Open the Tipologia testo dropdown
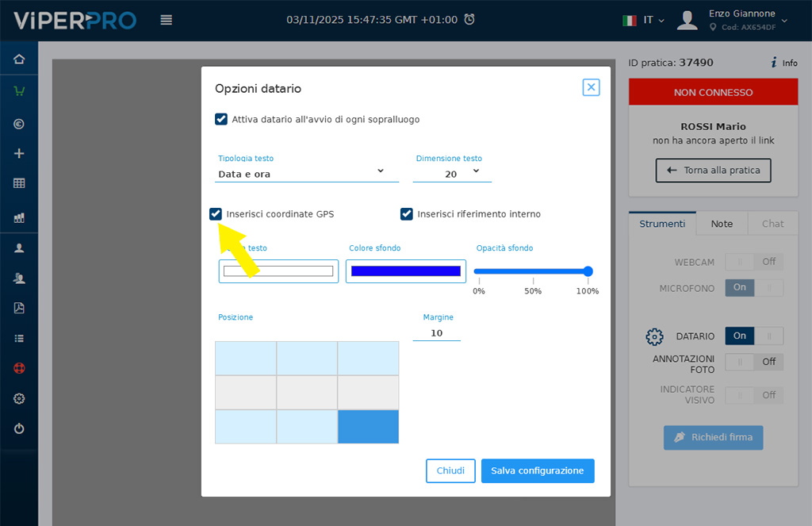The height and width of the screenshot is (526, 812). point(308,173)
